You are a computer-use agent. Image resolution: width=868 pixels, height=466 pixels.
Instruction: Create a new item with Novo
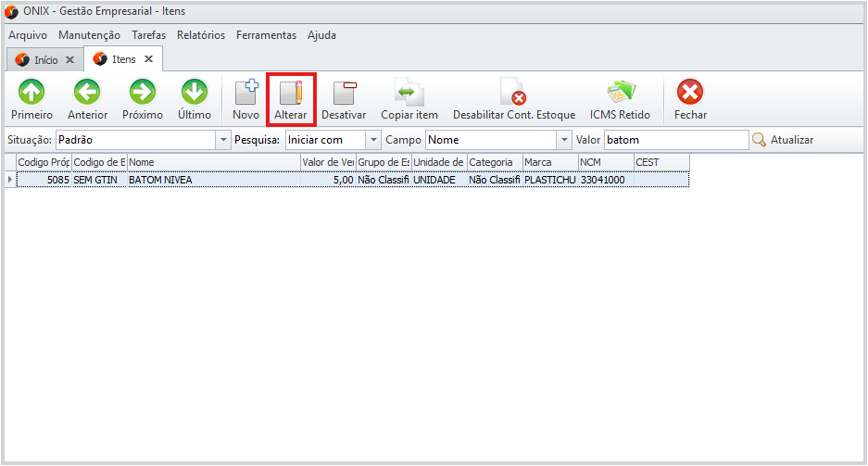coord(245,93)
